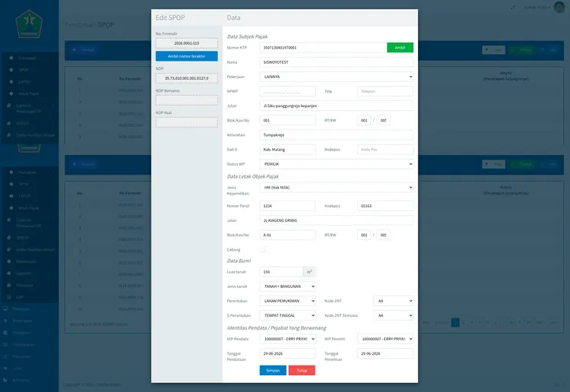The image size is (570, 392).
Task: Open the NIP Peneliti dropdown
Action: point(385,339)
